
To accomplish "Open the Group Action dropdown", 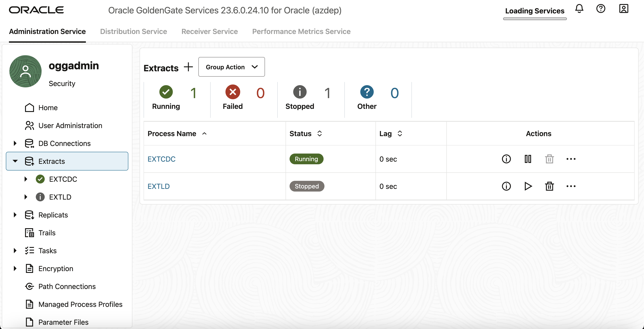I will 231,67.
